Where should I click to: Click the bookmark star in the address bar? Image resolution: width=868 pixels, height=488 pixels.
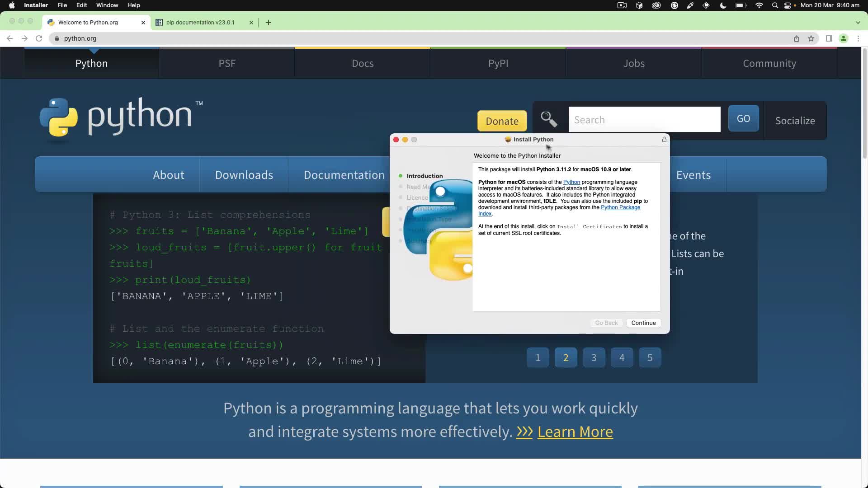pyautogui.click(x=811, y=38)
